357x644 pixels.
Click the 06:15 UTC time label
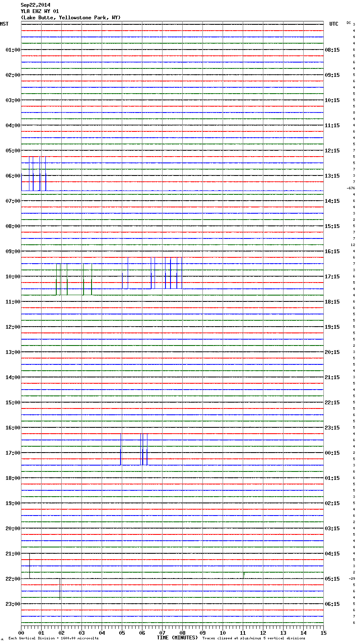click(x=332, y=604)
